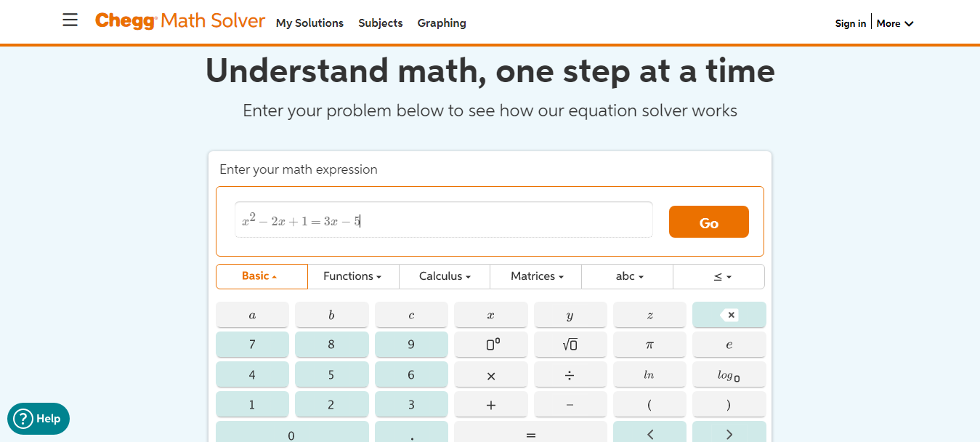Image resolution: width=980 pixels, height=442 pixels.
Task: Insert the log base template
Action: (x=729, y=375)
